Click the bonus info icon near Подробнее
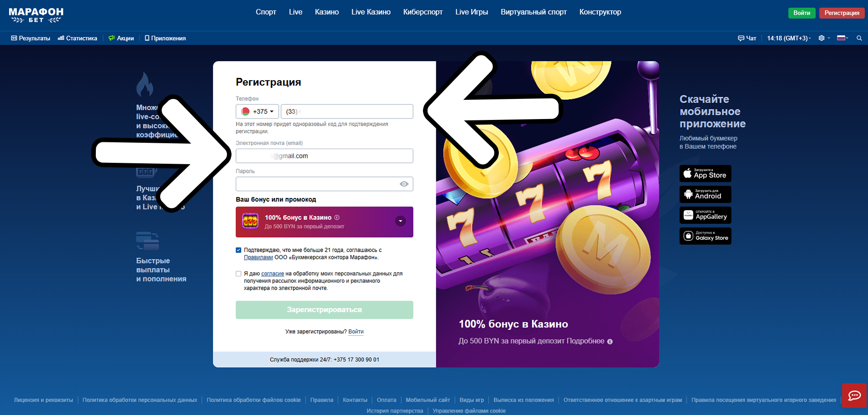Screen dimensions: 868x415 (610, 342)
